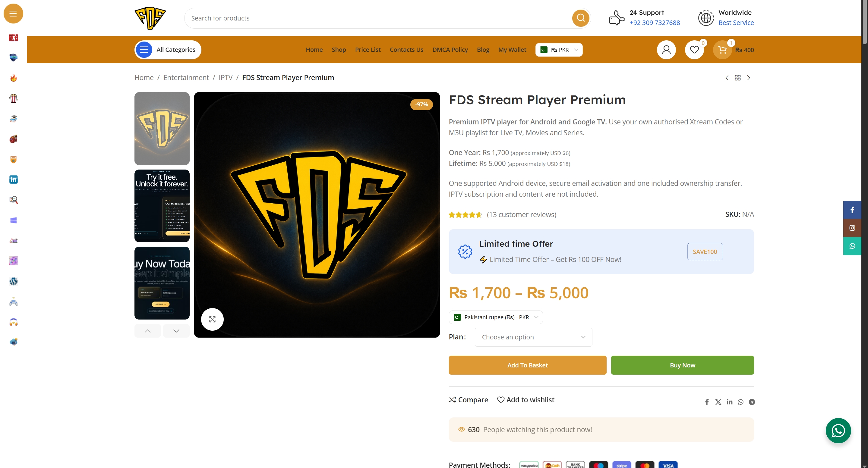868x468 pixels.
Task: Open the shopping cart showing Rs 400
Action: 733,50
